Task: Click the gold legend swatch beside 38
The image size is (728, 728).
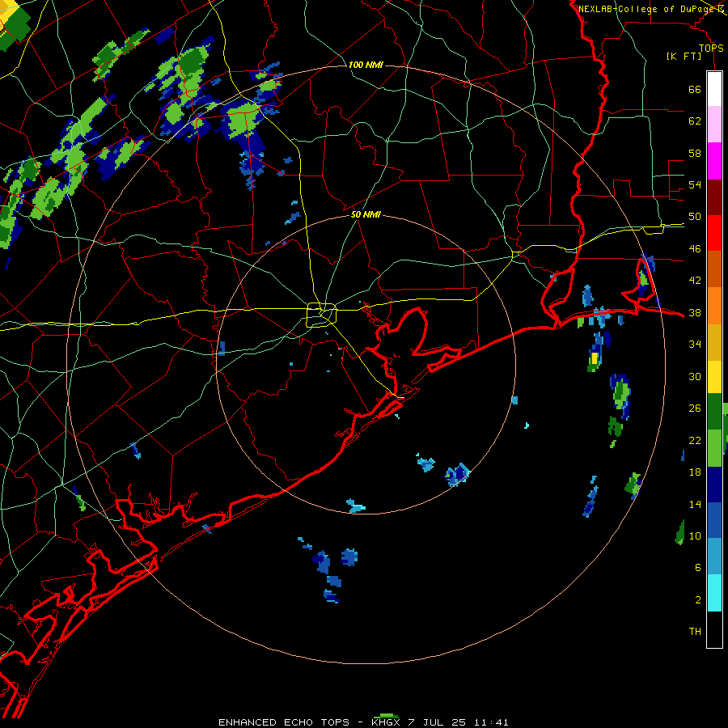Action: 714,342
